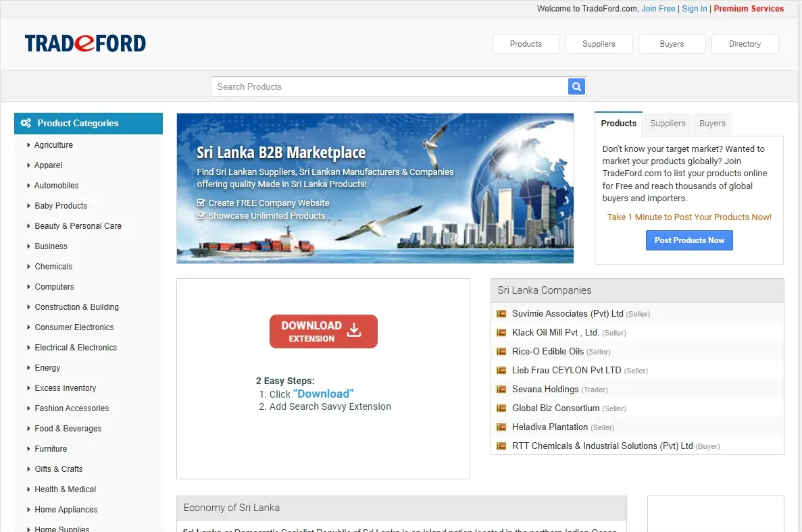The height and width of the screenshot is (532, 802).
Task: Click the Create FREE Company Website checkmark
Action: [201, 203]
